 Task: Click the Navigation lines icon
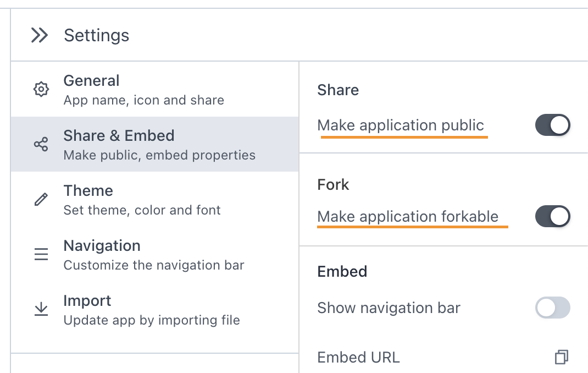coord(41,254)
